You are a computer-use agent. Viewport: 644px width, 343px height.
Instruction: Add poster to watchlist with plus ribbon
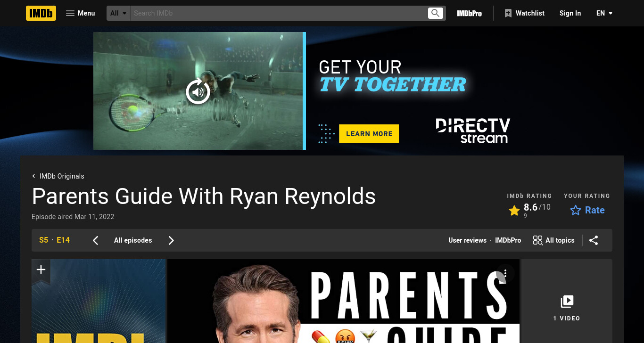tap(41, 270)
